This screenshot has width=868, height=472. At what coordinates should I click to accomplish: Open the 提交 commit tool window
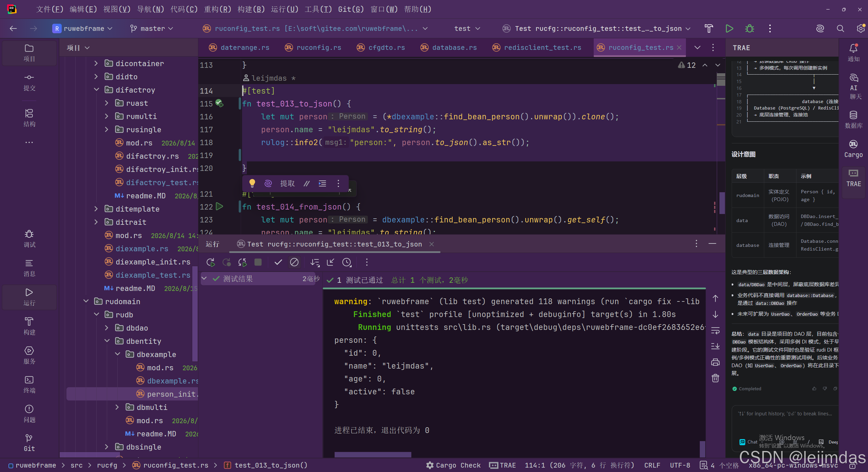[x=29, y=82]
